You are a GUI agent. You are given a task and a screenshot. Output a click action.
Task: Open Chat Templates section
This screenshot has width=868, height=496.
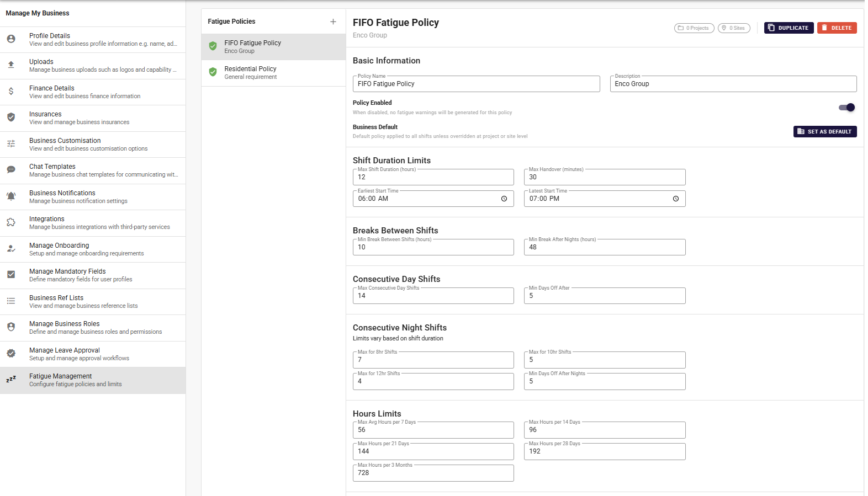[93, 170]
